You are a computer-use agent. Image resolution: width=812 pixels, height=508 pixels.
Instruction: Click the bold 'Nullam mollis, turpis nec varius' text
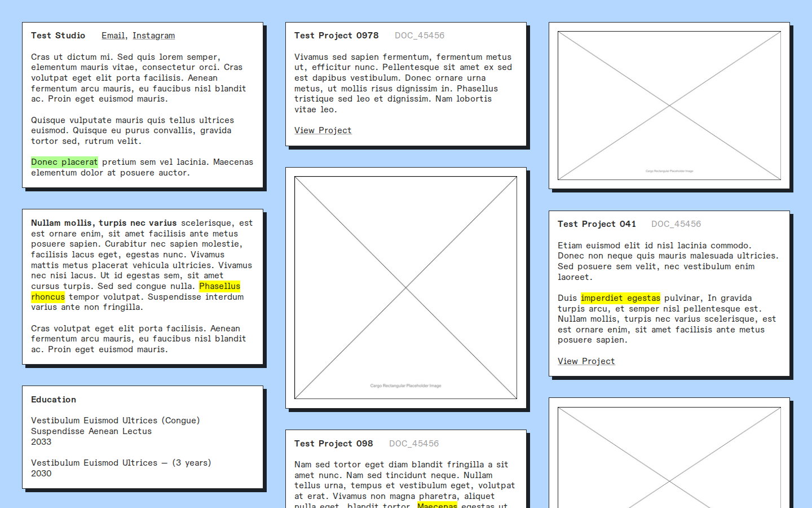click(104, 223)
